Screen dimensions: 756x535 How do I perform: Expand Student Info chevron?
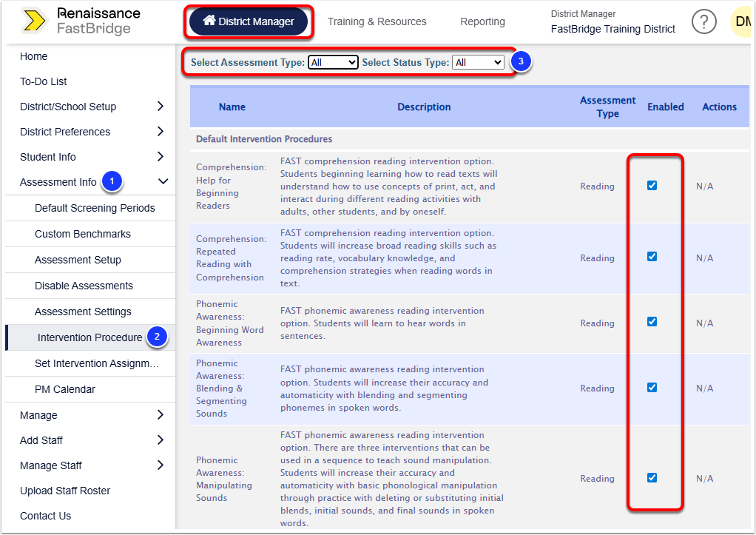(161, 156)
